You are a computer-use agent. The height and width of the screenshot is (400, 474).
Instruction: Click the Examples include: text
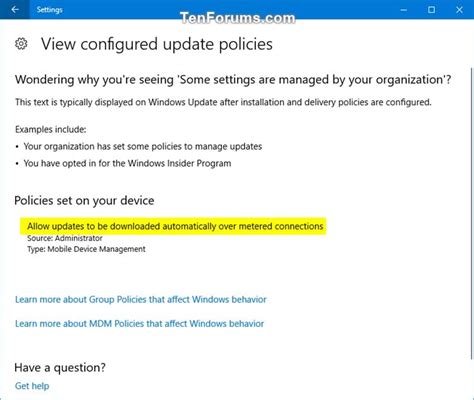[x=51, y=129]
